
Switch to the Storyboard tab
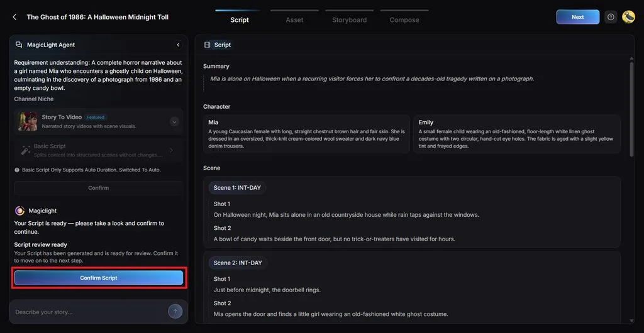tap(349, 19)
